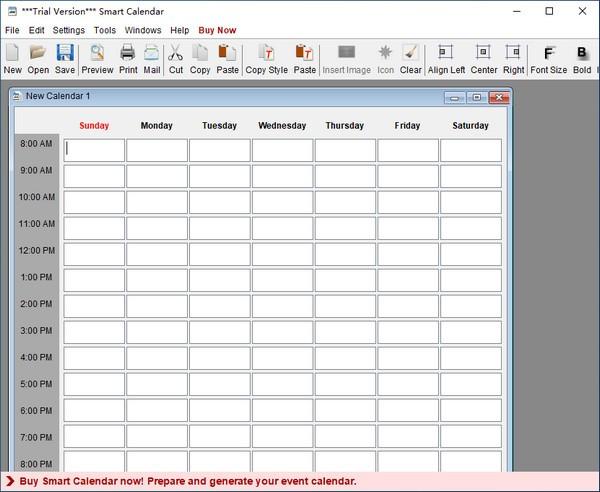Maximize the New Calendar 1 inner window
This screenshot has height=492, width=600.
point(476,97)
